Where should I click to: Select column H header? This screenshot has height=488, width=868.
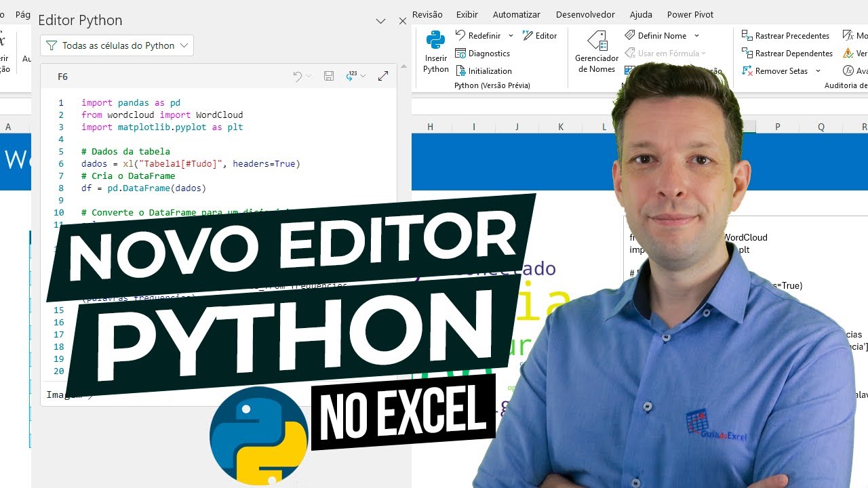click(x=431, y=127)
